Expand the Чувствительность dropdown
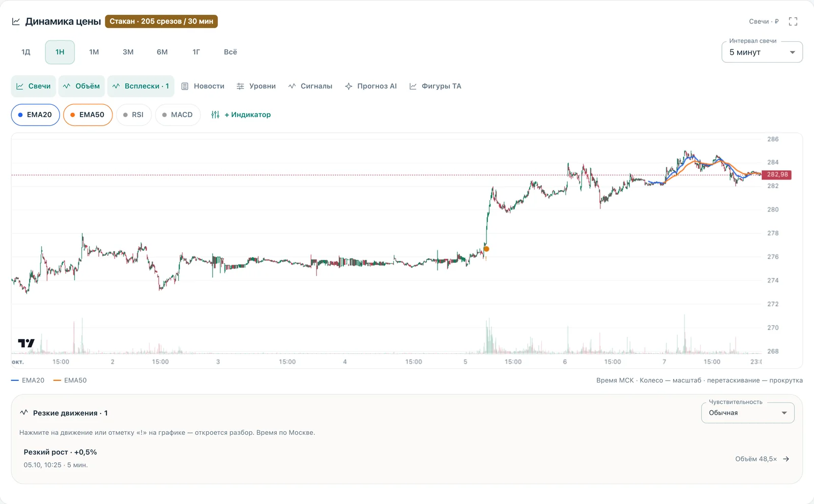Viewport: 814px width, 504px height. [748, 413]
